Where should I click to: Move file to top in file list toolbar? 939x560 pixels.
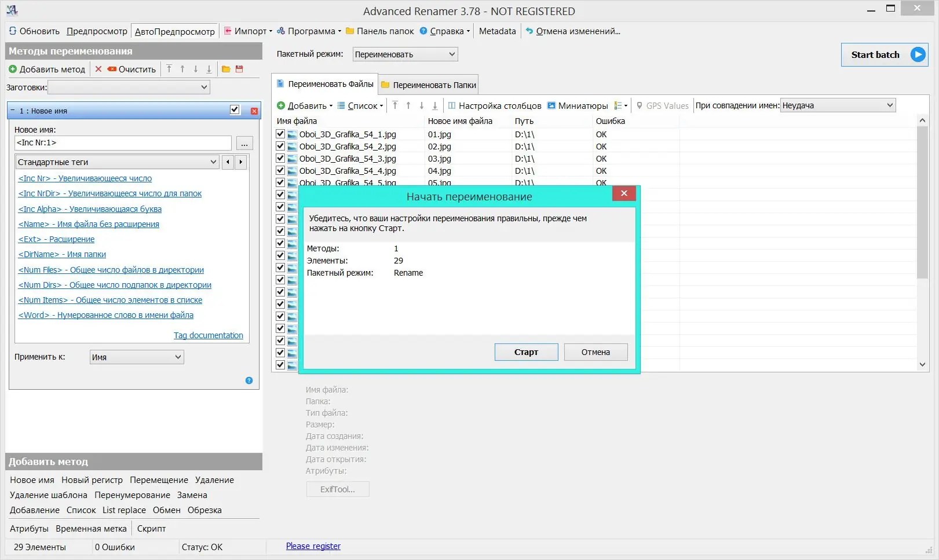395,105
